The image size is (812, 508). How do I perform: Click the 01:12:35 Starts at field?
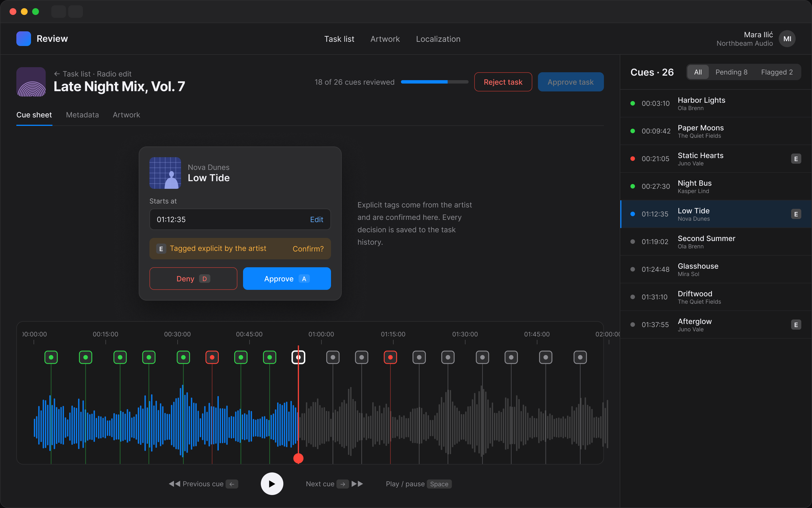click(x=240, y=219)
